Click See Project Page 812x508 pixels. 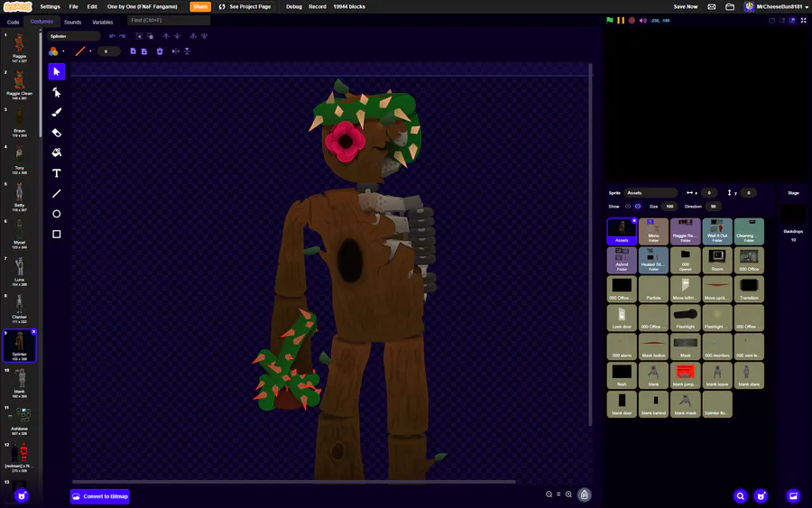[245, 6]
